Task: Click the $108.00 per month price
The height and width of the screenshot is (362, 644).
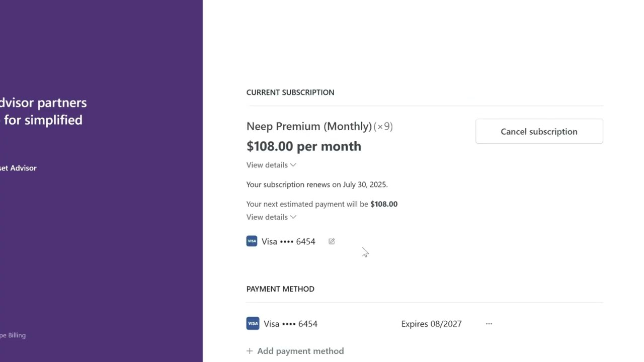Action: pos(304,146)
